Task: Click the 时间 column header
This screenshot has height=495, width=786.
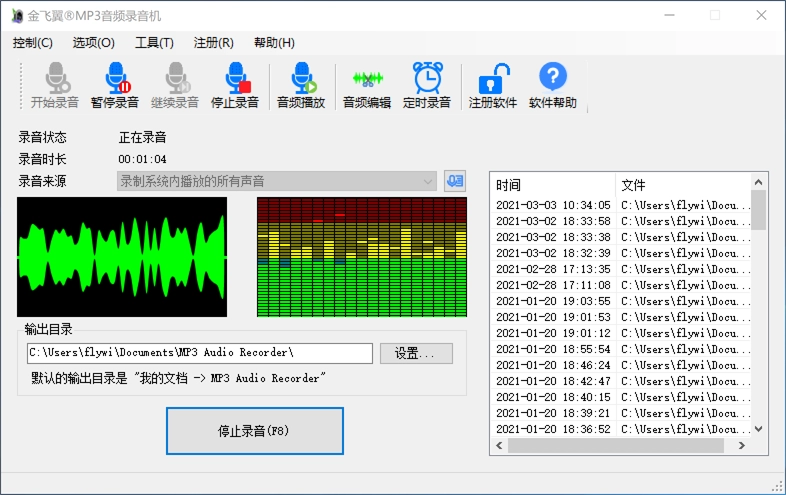Action: pyautogui.click(x=552, y=185)
